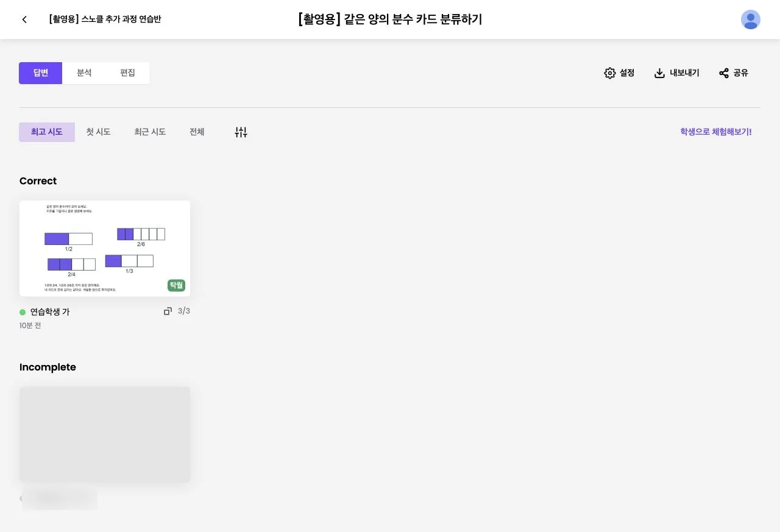Open the 학생으로 체험해보기! link
The height and width of the screenshot is (532, 780).
click(x=716, y=132)
